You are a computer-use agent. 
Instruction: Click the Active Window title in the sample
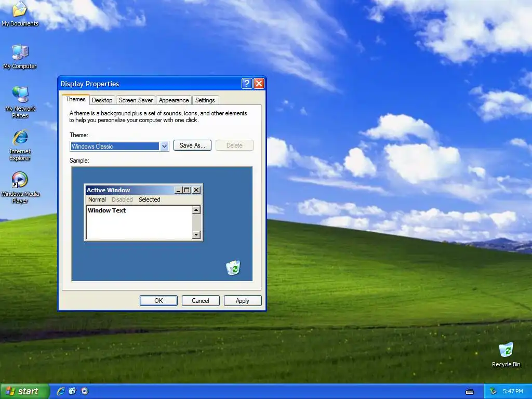coord(108,190)
